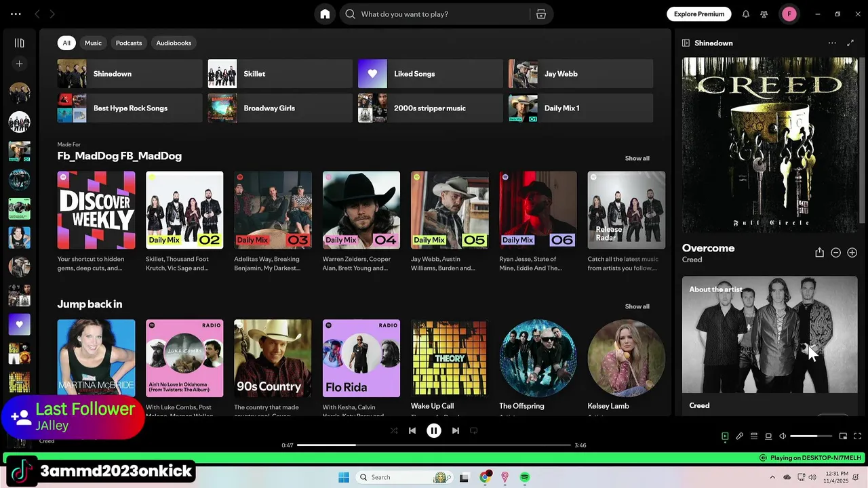Open more options in Now Playing panel

[x=832, y=43]
